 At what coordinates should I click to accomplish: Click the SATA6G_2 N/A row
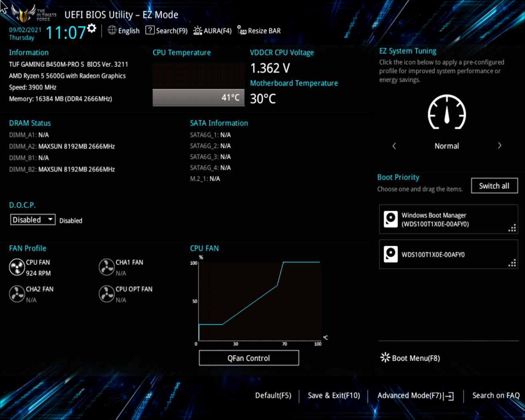click(210, 146)
